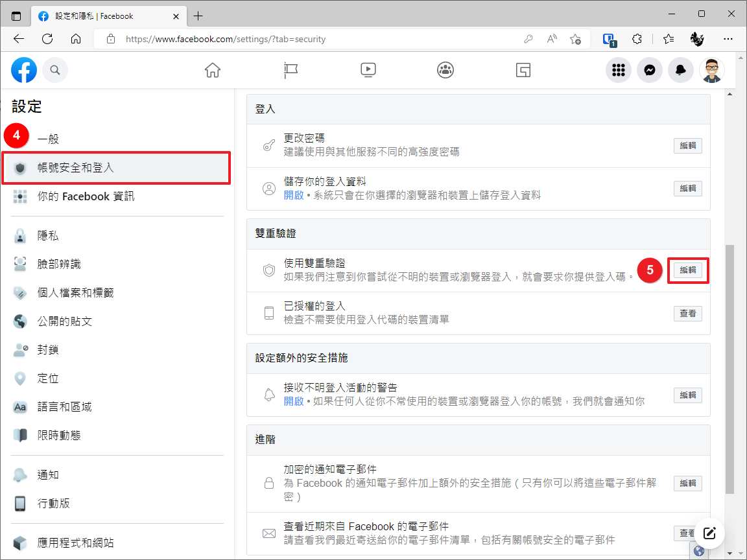Screen dimensions: 747x560
Task: Open a new browser tab
Action: pos(198,16)
